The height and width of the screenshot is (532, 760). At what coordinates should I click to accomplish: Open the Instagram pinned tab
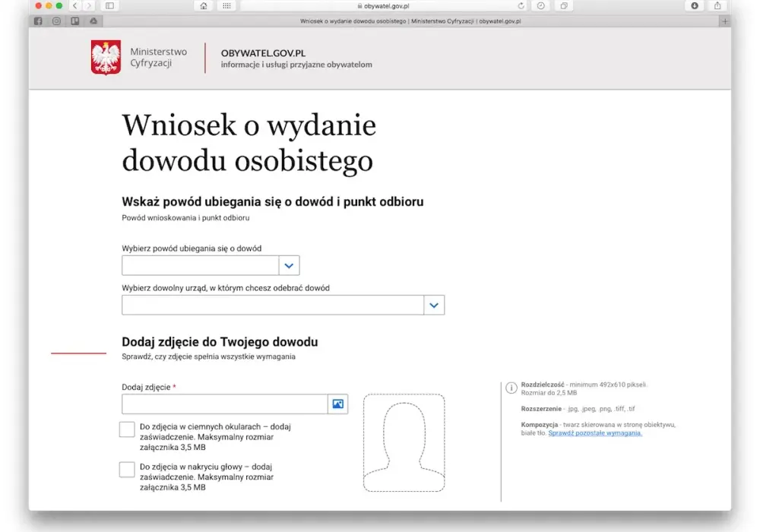57,21
